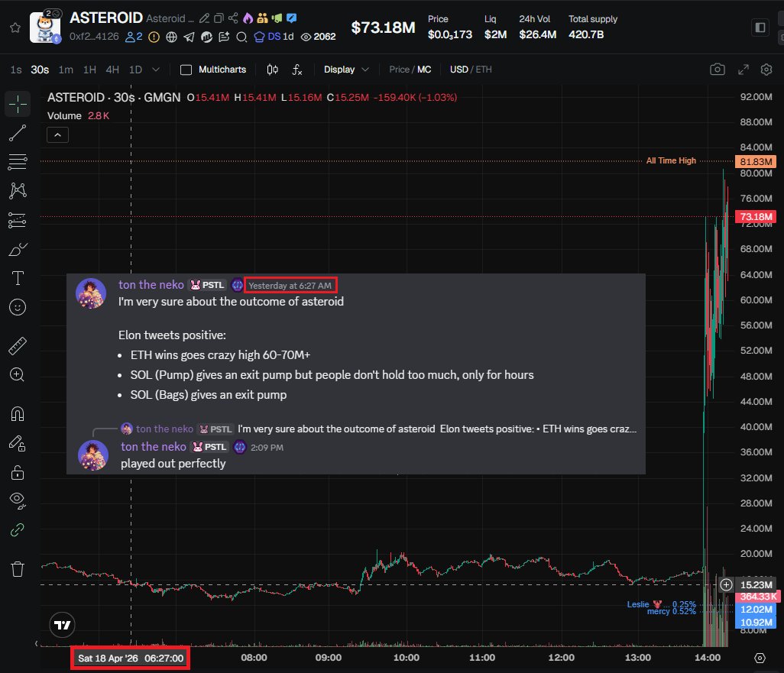The image size is (784, 673).
Task: Switch currency to ETH
Action: pos(484,70)
